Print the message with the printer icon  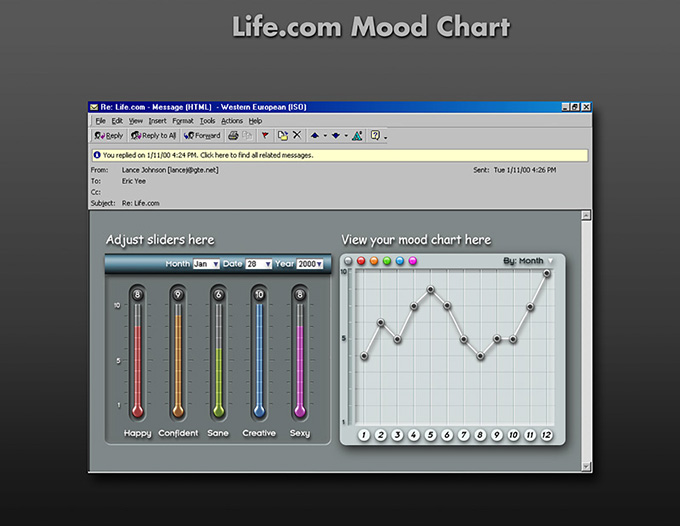click(233, 136)
